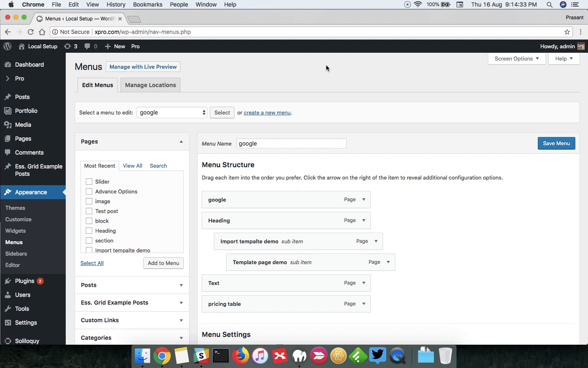Check the Slider page checkbox
This screenshot has width=588, height=368.
(x=89, y=182)
